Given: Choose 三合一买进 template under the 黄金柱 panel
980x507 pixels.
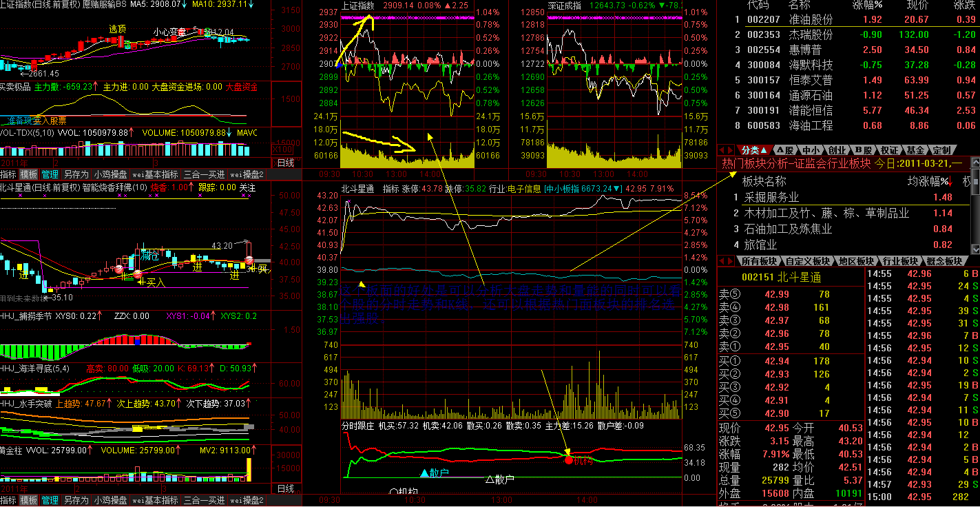Looking at the screenshot, I should click(x=204, y=500).
